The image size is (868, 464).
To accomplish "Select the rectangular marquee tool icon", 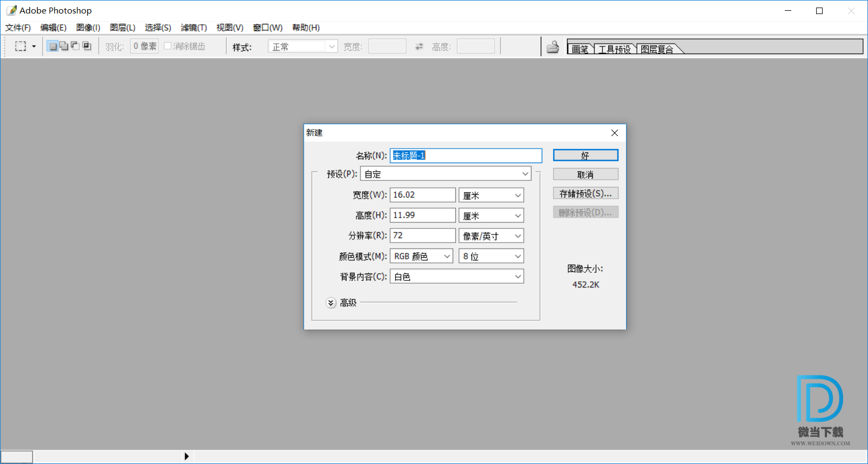I will [21, 46].
